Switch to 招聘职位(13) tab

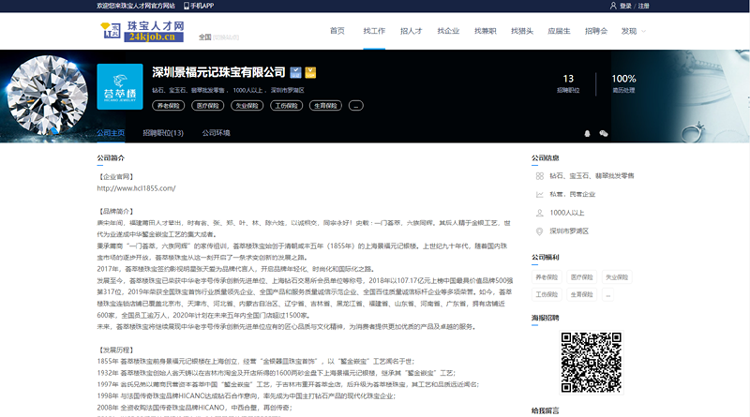(163, 133)
